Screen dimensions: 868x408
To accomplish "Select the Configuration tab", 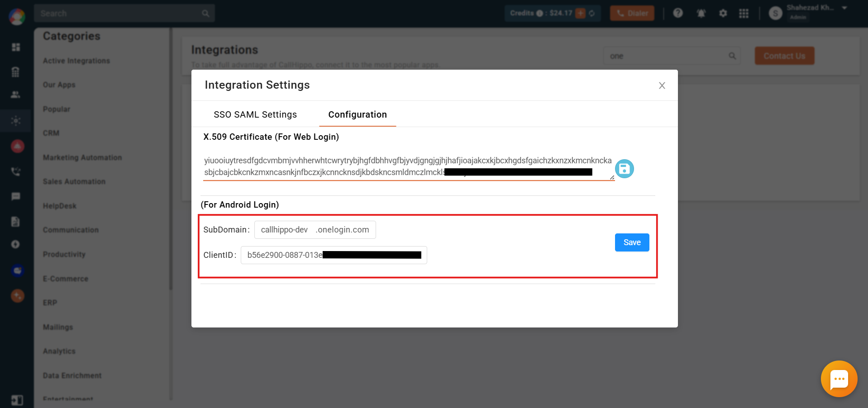I will coord(358,114).
